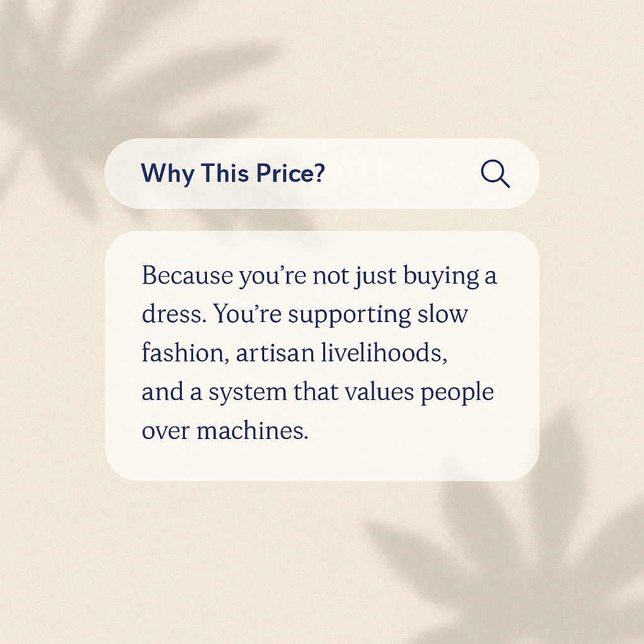Click the word "machines." in the last line

point(252,431)
